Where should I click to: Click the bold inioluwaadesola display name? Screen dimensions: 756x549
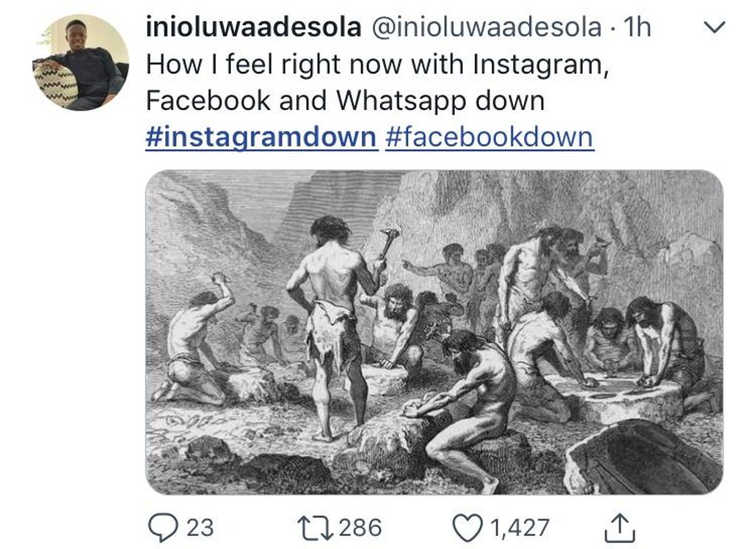[x=254, y=27]
